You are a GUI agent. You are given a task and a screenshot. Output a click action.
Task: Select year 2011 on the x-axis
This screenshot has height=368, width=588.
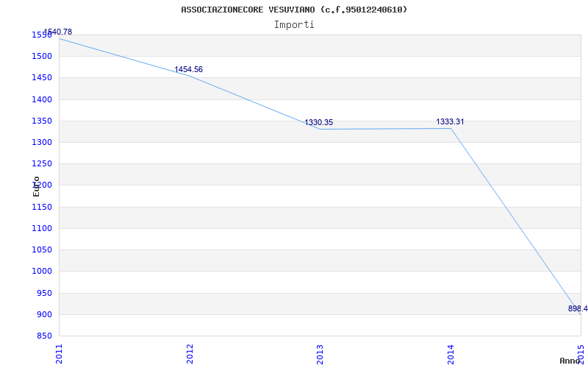[60, 353]
